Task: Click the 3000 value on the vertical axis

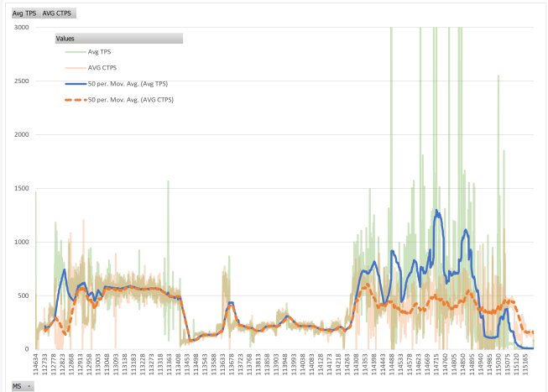Action: point(21,27)
